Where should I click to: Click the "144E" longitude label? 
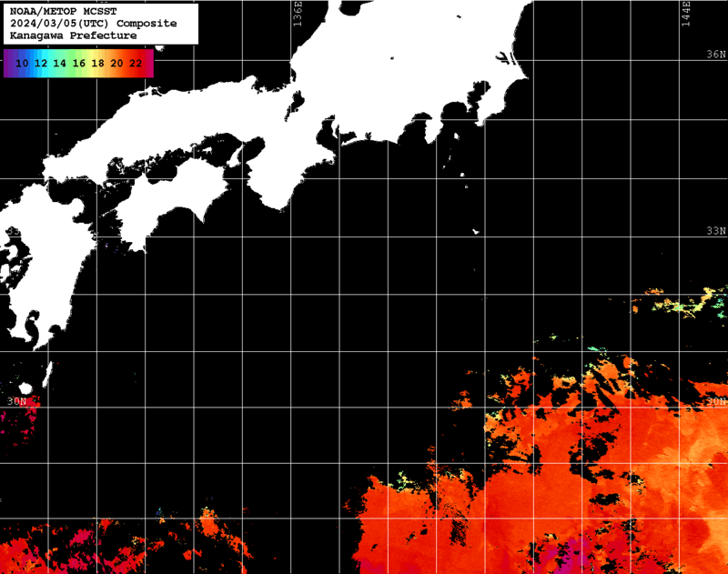[x=686, y=14]
